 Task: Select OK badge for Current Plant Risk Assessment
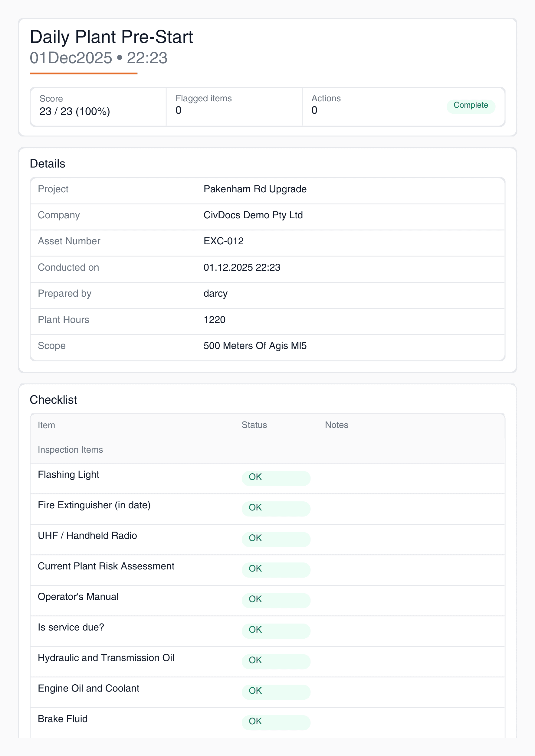point(276,569)
